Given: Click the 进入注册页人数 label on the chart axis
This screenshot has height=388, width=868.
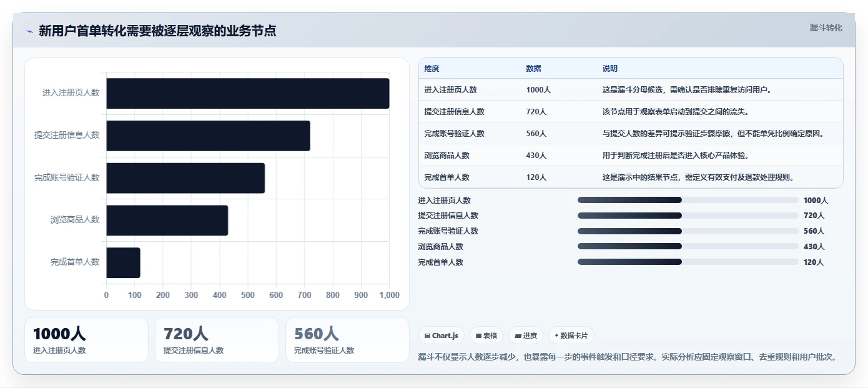Looking at the screenshot, I should point(71,93).
